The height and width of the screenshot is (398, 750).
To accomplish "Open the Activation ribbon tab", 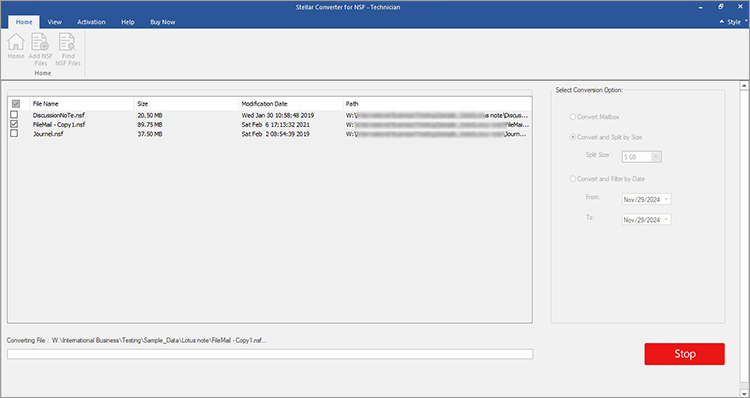I will (91, 22).
